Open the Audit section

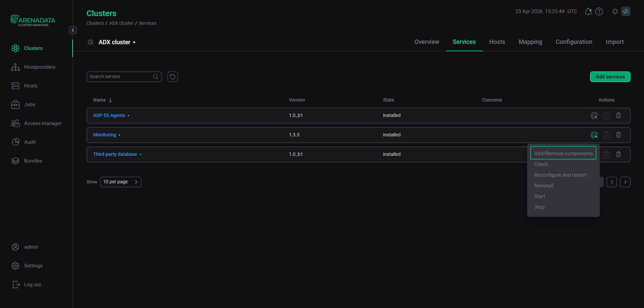coord(23,142)
